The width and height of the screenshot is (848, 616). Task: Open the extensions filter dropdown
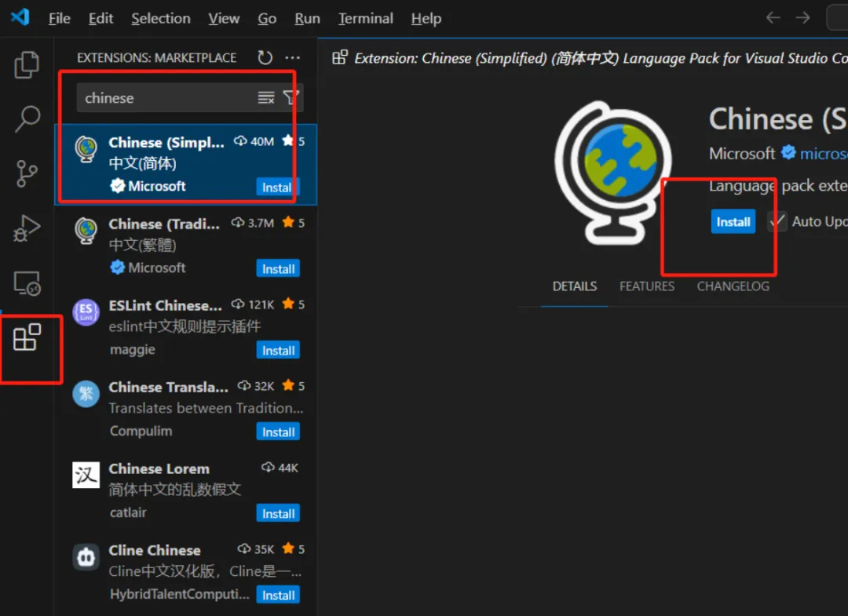pos(291,97)
